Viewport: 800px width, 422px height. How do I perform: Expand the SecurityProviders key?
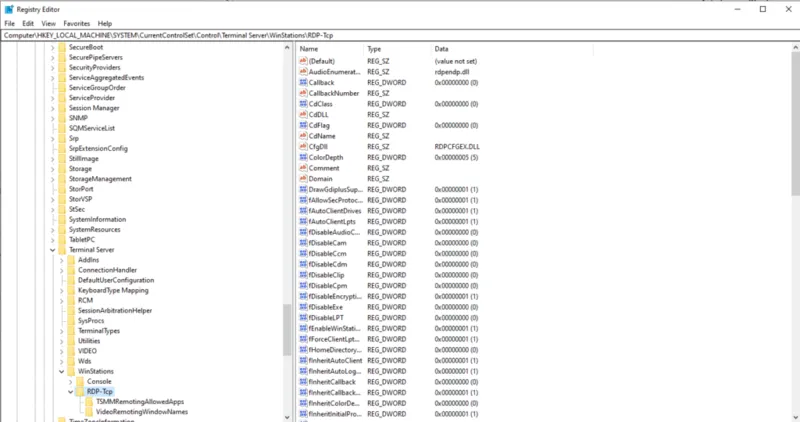coord(53,68)
